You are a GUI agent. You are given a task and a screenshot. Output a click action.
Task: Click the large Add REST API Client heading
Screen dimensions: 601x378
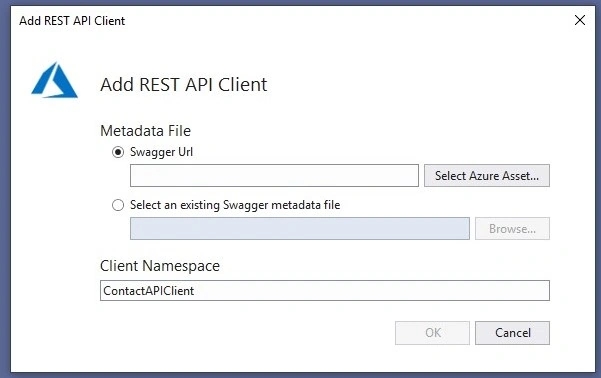184,84
